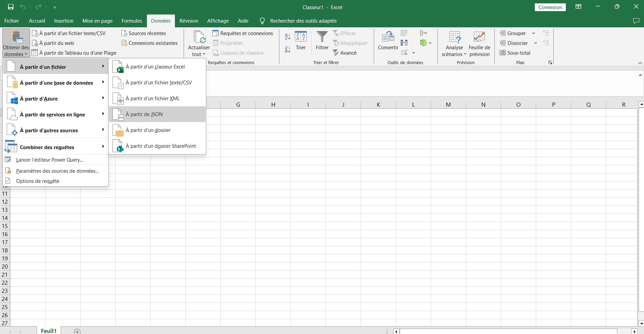
Task: Open the Mise en page tab
Action: click(x=97, y=21)
